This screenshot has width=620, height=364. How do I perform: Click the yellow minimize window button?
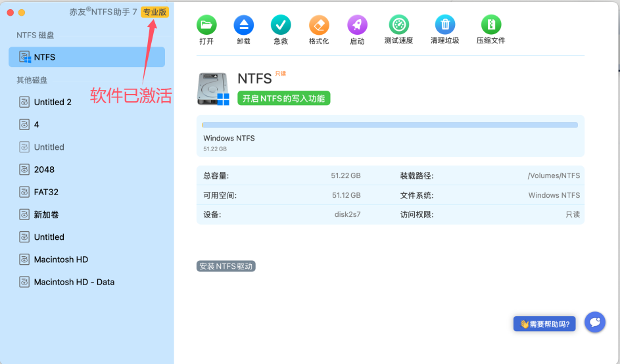pos(22,12)
